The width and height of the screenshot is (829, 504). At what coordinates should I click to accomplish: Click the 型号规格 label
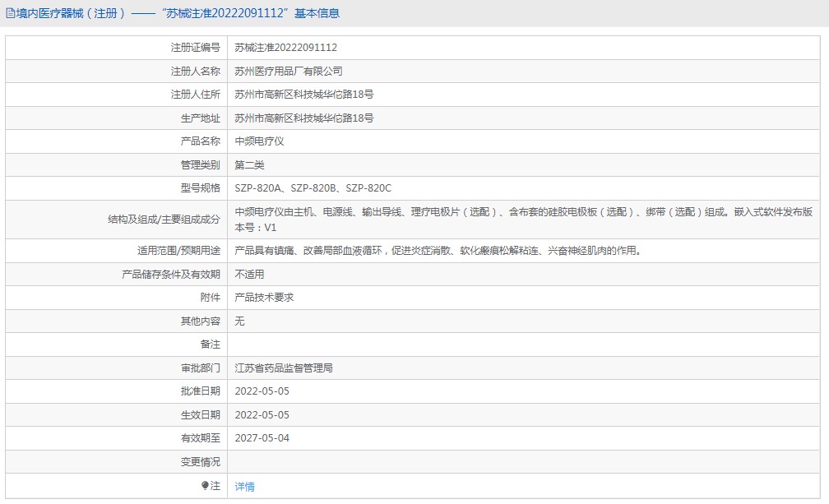coord(201,188)
